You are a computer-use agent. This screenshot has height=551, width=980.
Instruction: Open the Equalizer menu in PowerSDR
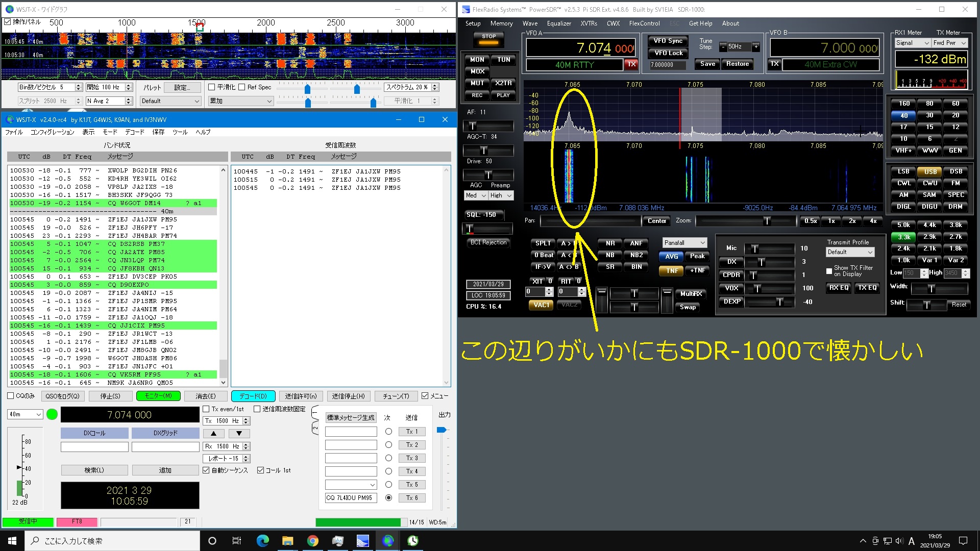(x=558, y=23)
